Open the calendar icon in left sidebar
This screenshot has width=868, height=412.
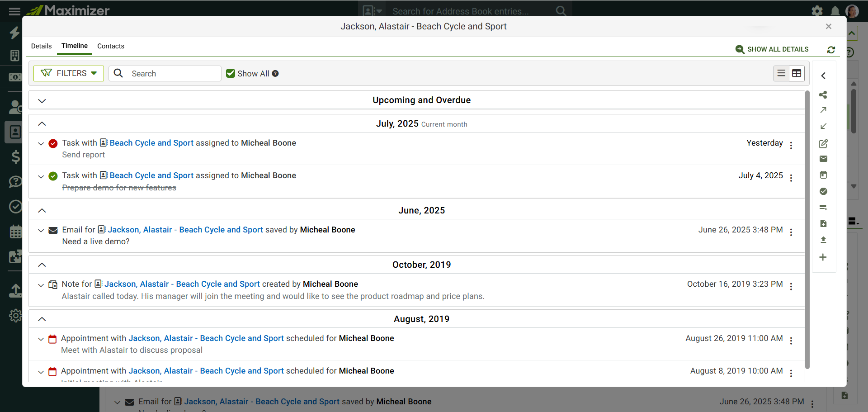pos(15,232)
